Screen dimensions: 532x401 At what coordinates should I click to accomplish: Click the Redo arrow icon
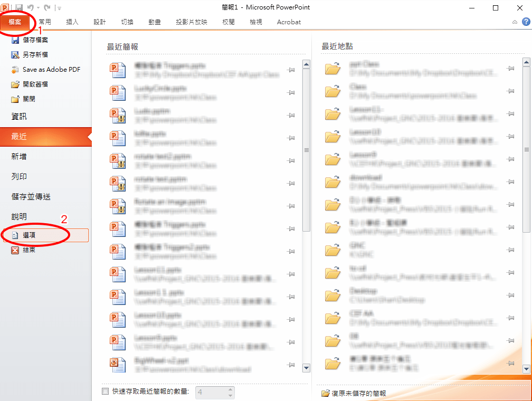[47, 7]
